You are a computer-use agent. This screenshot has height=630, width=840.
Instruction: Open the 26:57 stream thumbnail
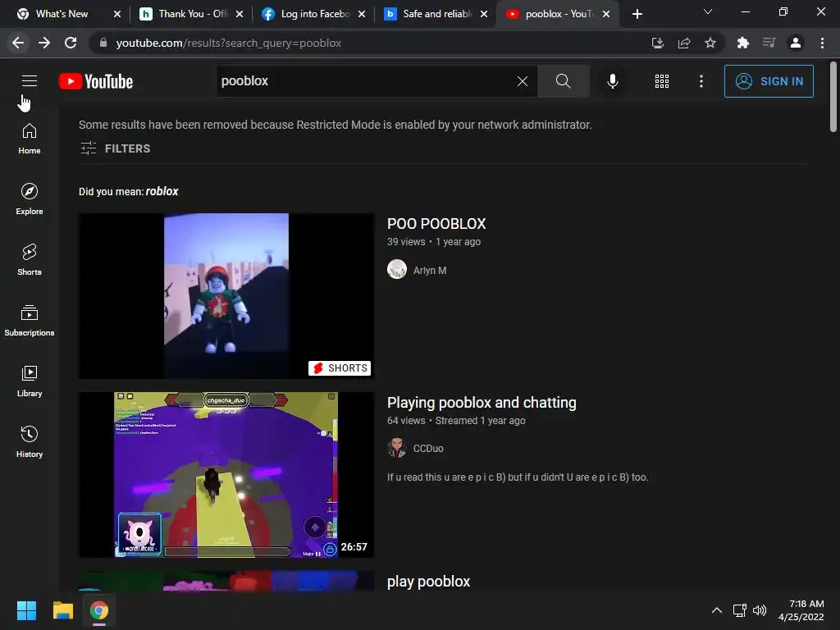(226, 475)
